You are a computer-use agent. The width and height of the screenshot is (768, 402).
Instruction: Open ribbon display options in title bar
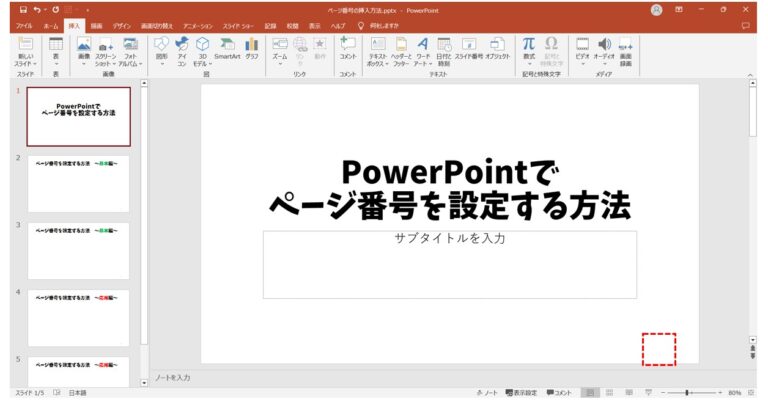point(679,10)
